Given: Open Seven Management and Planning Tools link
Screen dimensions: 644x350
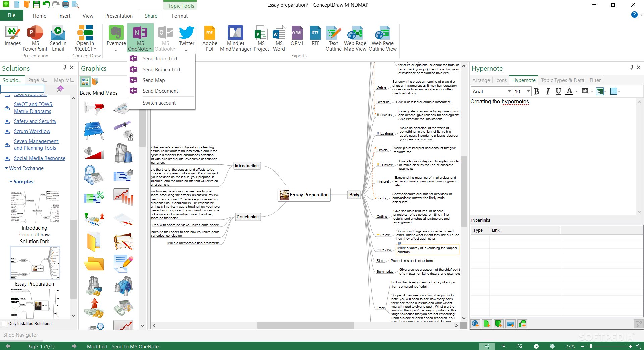Looking at the screenshot, I should click(36, 145).
